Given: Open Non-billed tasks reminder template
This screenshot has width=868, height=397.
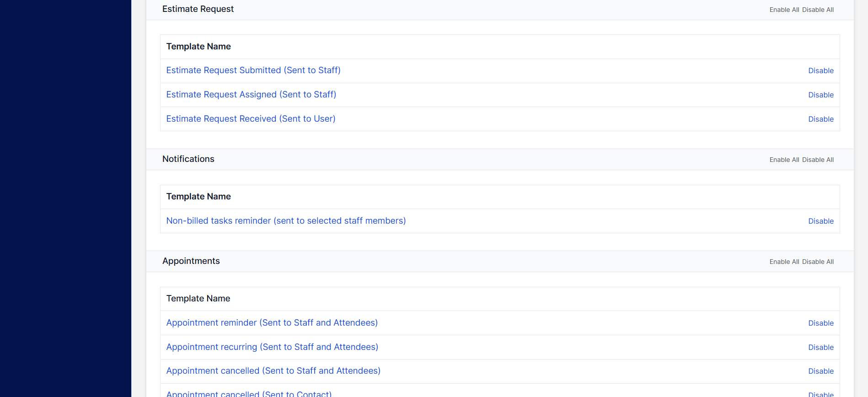Looking at the screenshot, I should click(x=286, y=221).
